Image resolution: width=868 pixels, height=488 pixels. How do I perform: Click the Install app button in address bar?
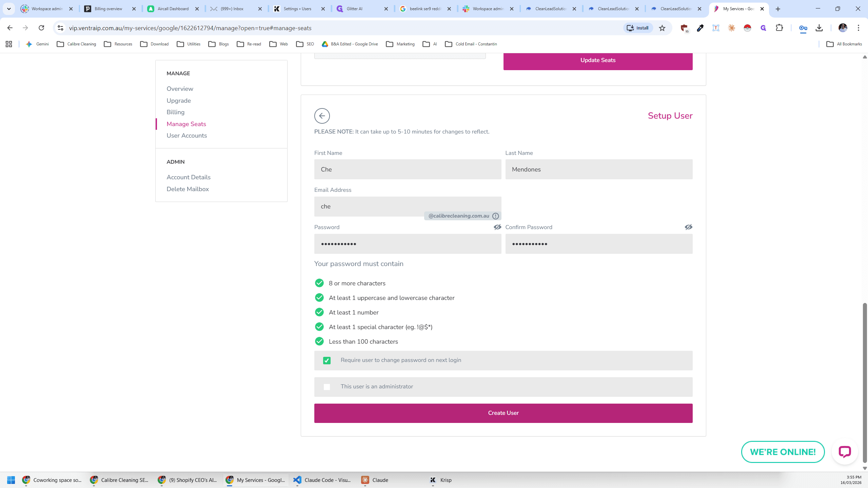(x=638, y=28)
